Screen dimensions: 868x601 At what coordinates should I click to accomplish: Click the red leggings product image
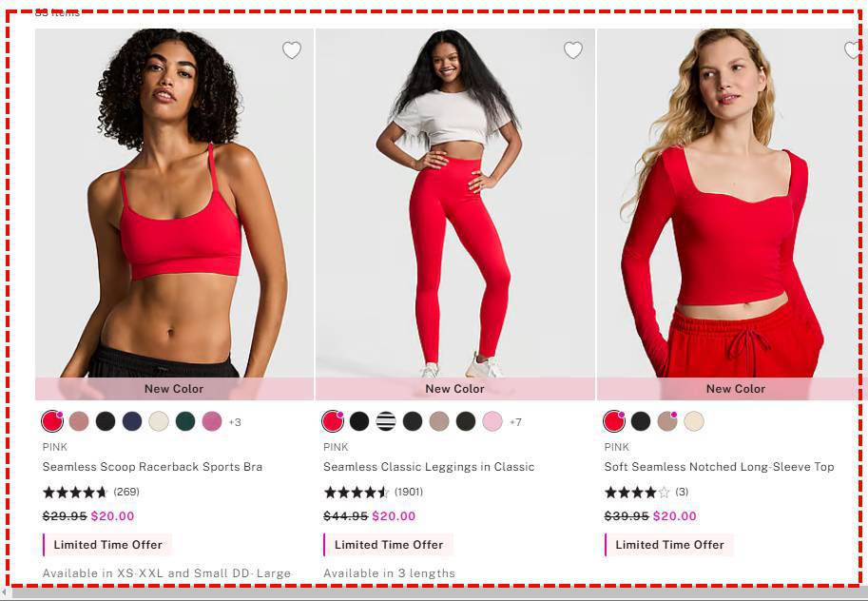point(455,204)
